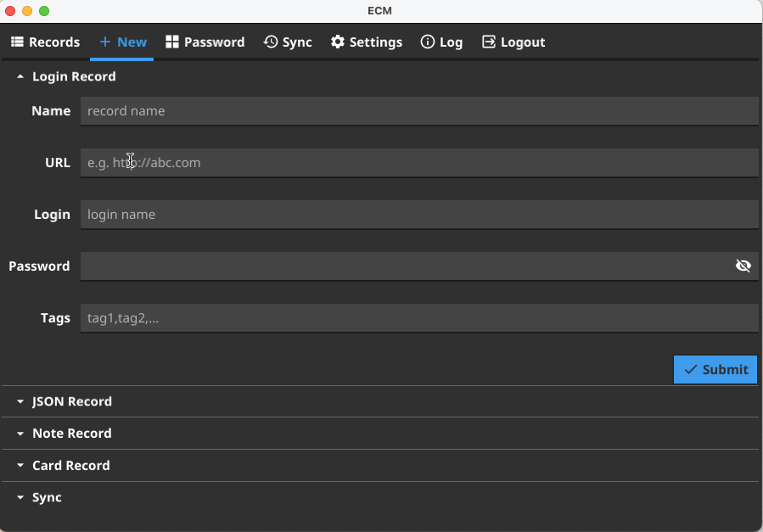Focus the record Name input field

pyautogui.click(x=418, y=111)
